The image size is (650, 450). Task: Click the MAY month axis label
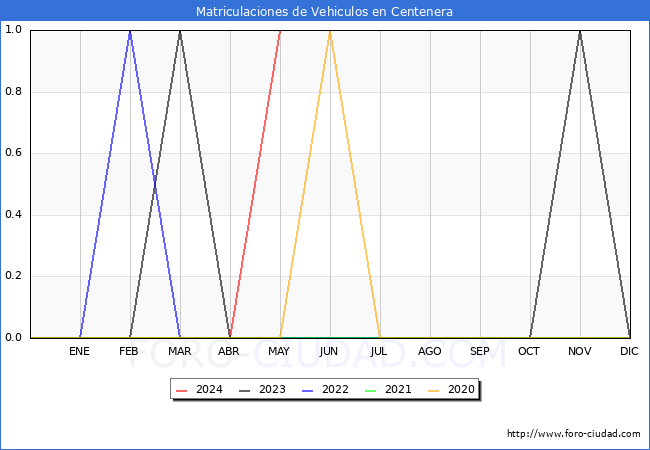click(x=279, y=351)
